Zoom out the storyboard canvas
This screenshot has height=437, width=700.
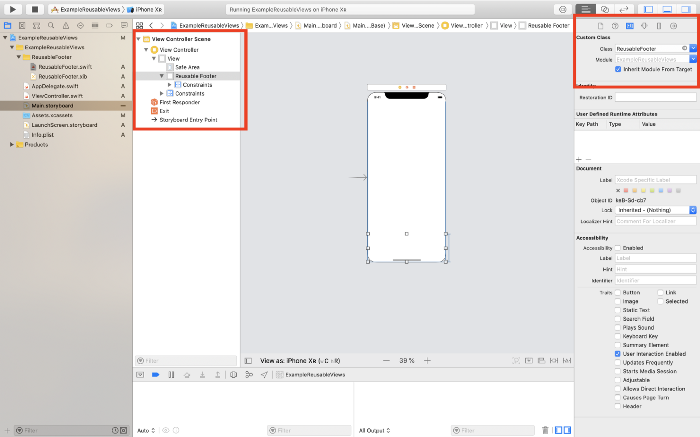387,361
